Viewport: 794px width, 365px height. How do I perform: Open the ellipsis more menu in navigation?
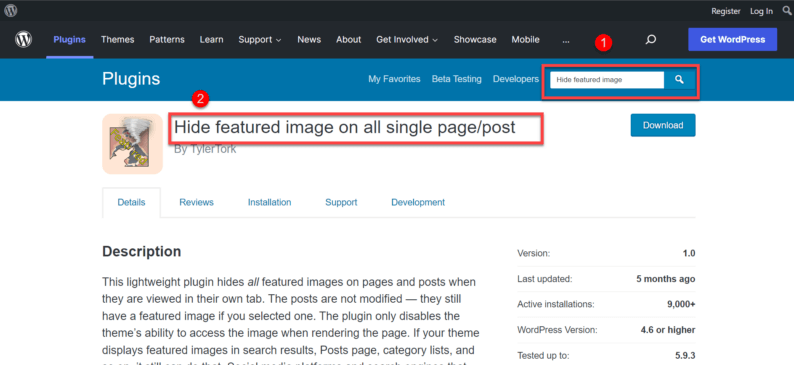(566, 39)
